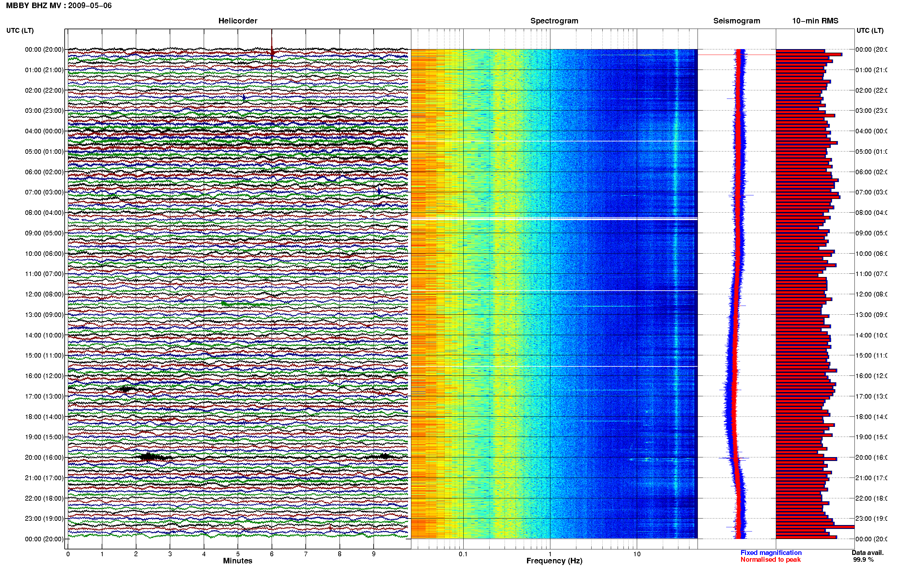This screenshot has width=924, height=578.
Task: Click the right-side '18:00' time label
Action: [871, 417]
